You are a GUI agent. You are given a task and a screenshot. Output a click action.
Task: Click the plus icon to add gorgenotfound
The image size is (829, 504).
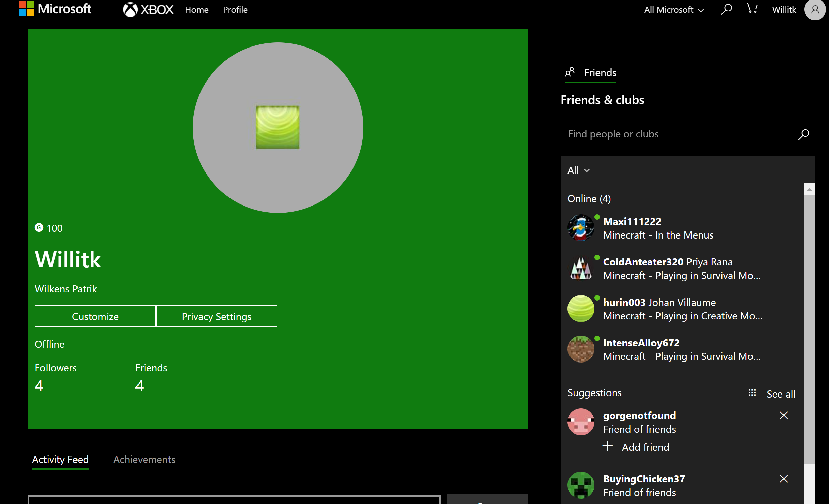pos(608,446)
